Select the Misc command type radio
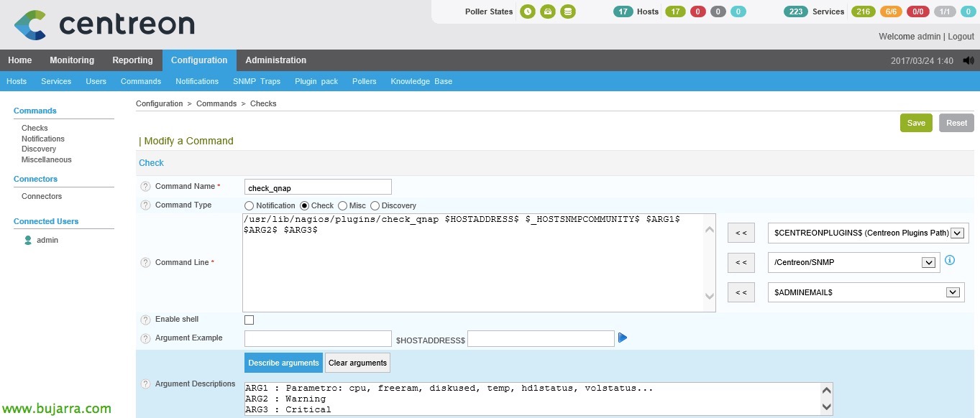The image size is (980, 418). [342, 206]
